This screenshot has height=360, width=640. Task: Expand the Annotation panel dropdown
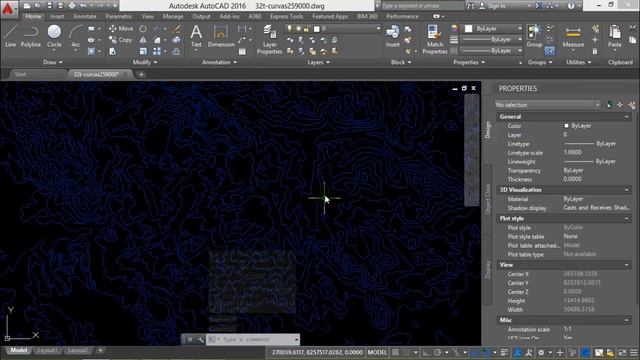[x=219, y=62]
